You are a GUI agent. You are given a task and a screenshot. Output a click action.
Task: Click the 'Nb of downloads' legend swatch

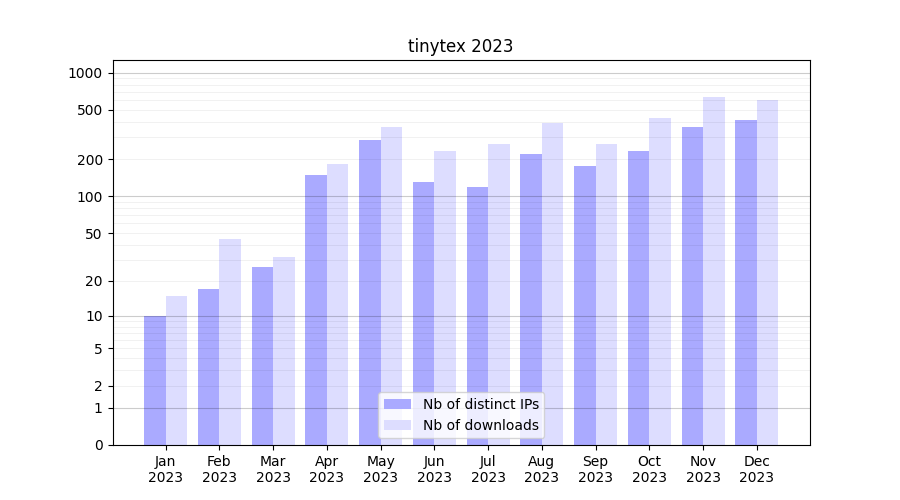(397, 425)
